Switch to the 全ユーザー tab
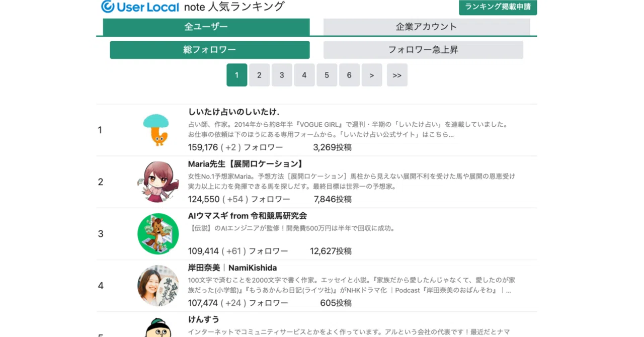644x337 pixels. [206, 27]
